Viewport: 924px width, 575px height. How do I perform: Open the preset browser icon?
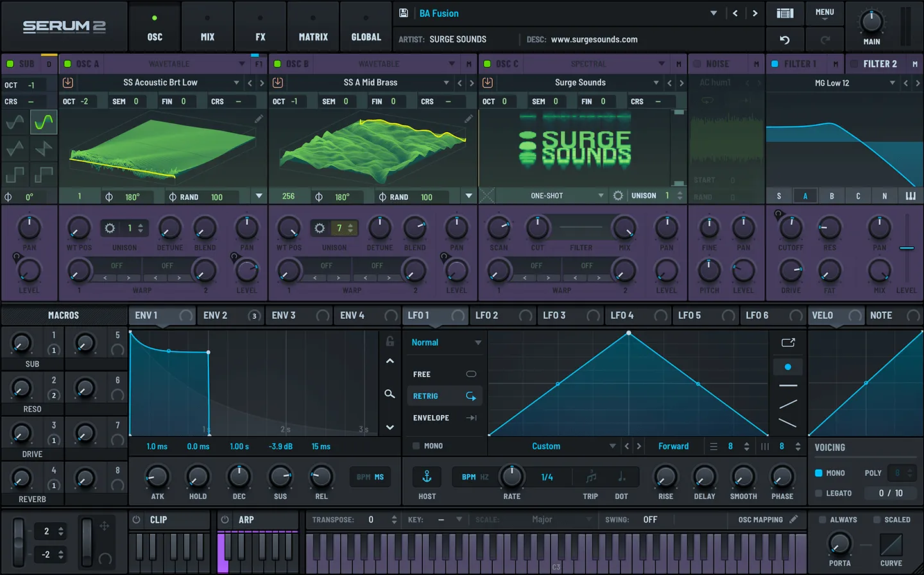tap(785, 13)
